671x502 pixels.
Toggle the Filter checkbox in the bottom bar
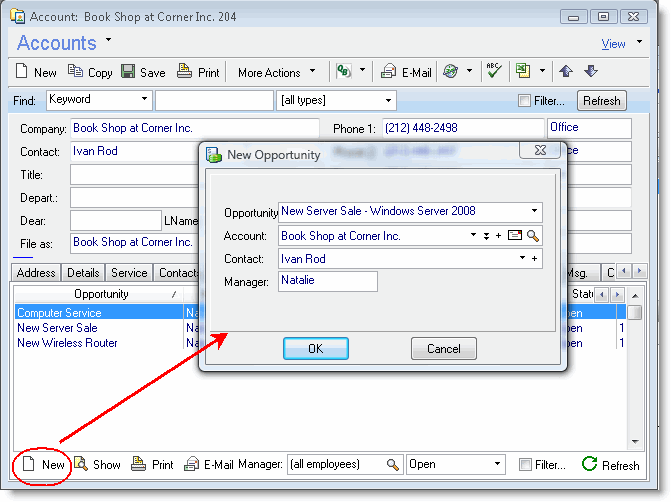pyautogui.click(x=525, y=465)
